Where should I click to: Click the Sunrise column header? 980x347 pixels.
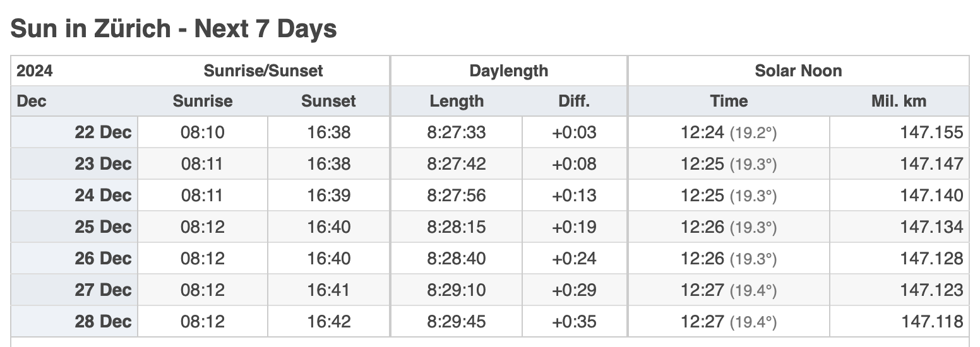pyautogui.click(x=203, y=101)
